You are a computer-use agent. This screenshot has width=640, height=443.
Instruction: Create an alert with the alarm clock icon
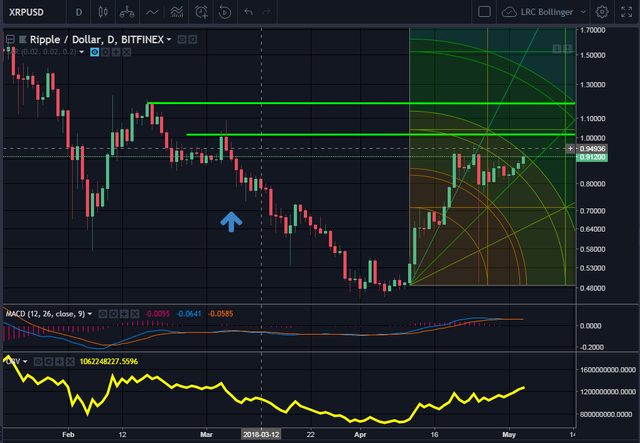pos(201,12)
